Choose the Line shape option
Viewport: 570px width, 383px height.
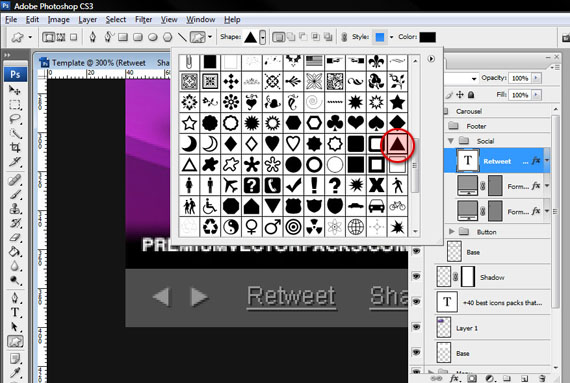tap(182, 37)
